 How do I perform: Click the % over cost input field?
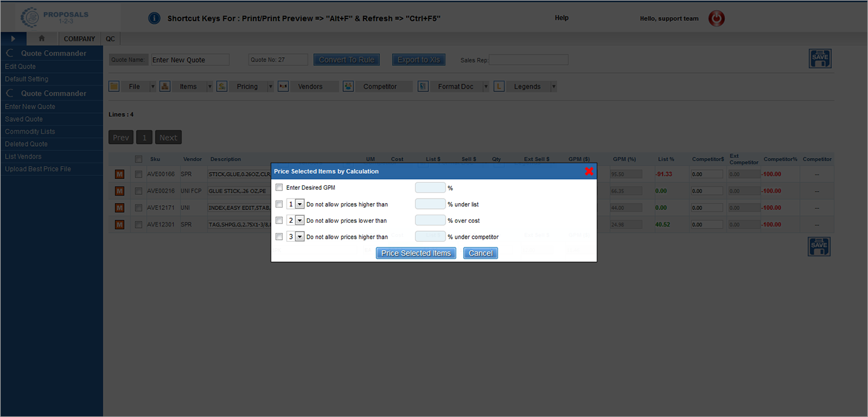(430, 221)
